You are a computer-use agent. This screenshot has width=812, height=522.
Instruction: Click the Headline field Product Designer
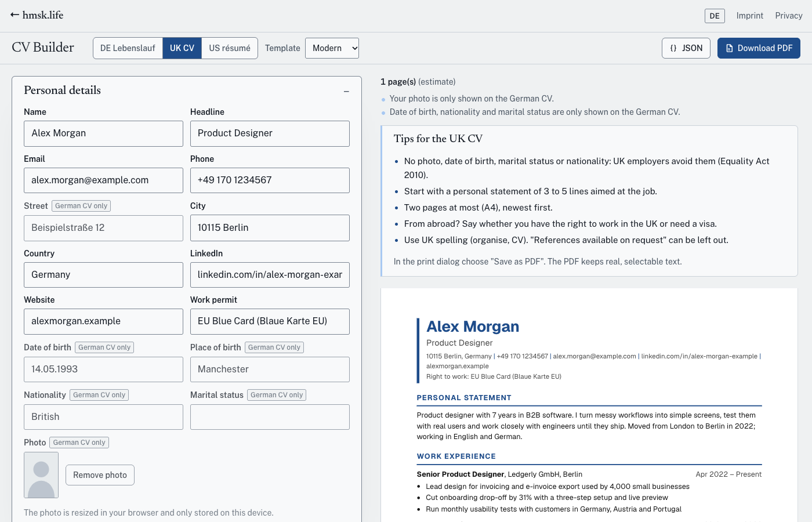pyautogui.click(x=270, y=133)
